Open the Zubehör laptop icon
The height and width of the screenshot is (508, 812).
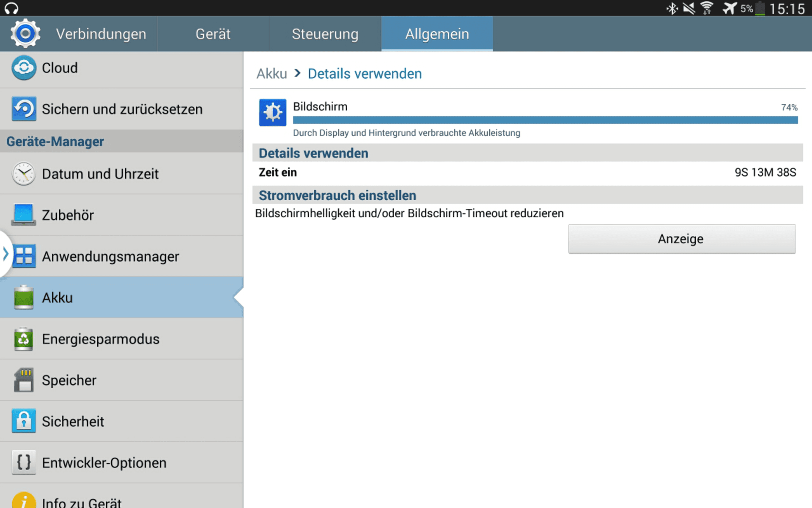[24, 215]
